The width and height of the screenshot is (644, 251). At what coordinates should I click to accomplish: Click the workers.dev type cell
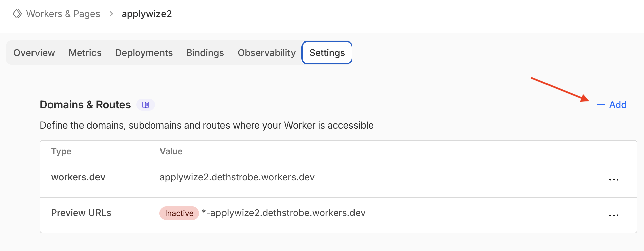78,177
